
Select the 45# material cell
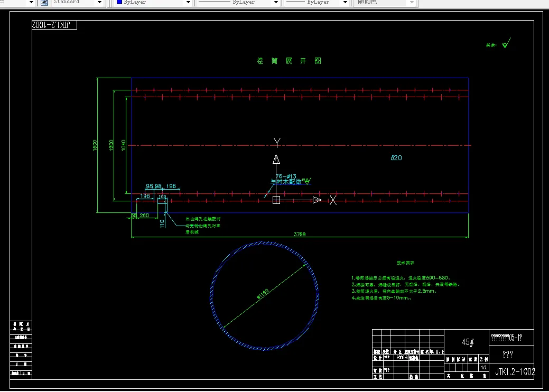(468, 342)
